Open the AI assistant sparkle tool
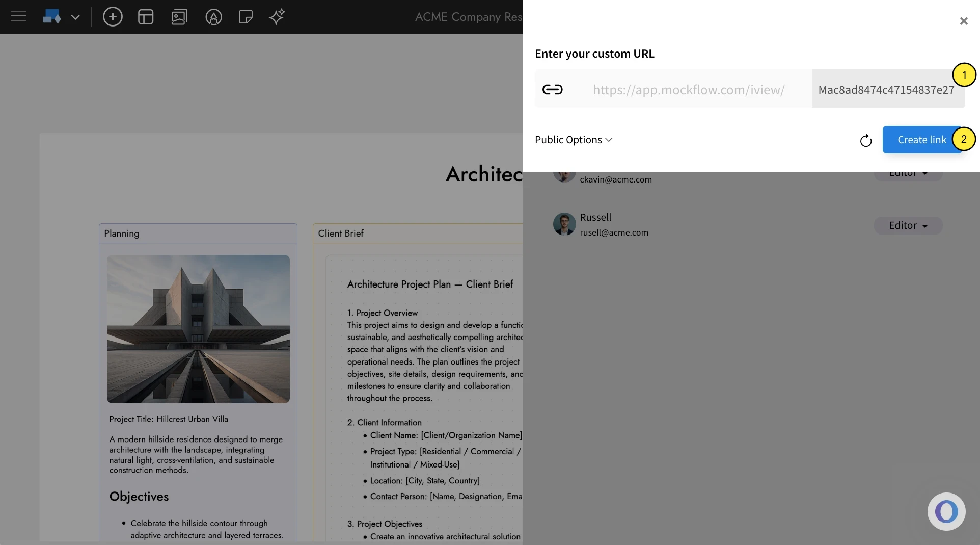 277,17
